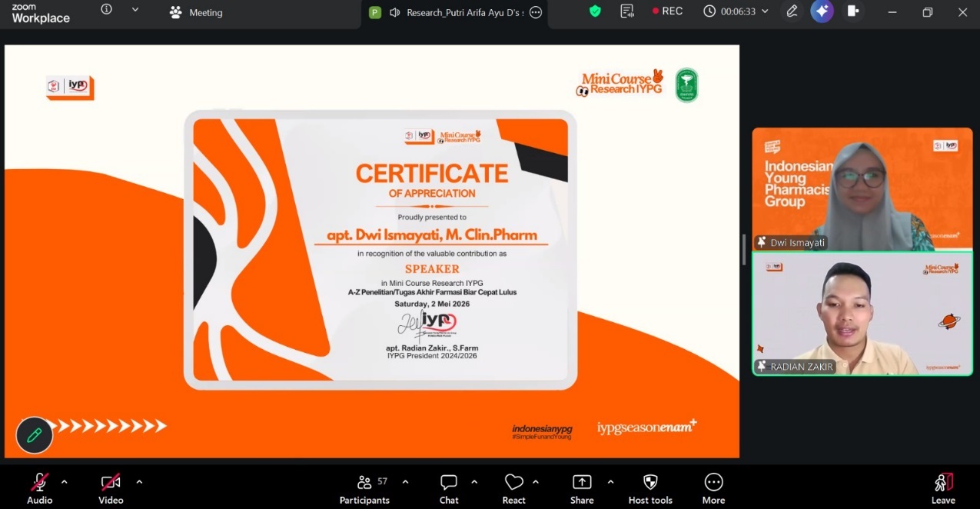This screenshot has height=509, width=980.
Task: Launch the AI Companion sparkle icon
Action: (x=822, y=12)
